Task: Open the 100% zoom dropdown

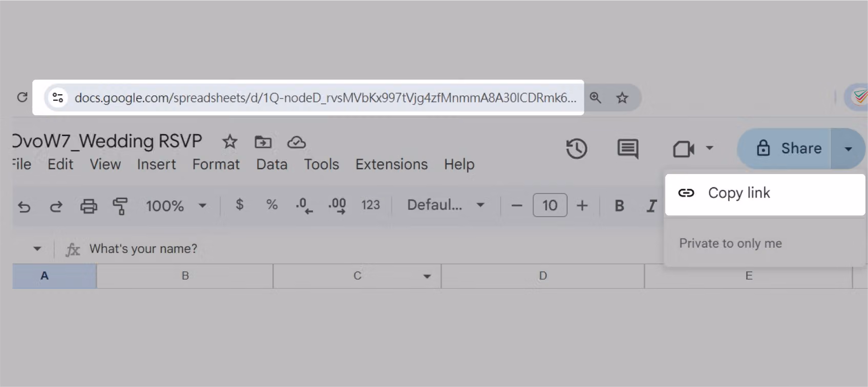Action: (x=176, y=206)
